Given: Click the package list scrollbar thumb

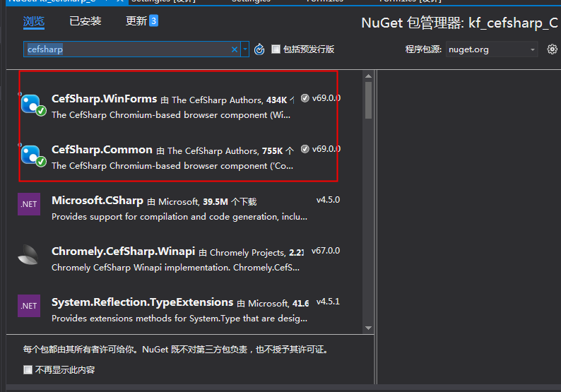Looking at the screenshot, I should click(369, 100).
